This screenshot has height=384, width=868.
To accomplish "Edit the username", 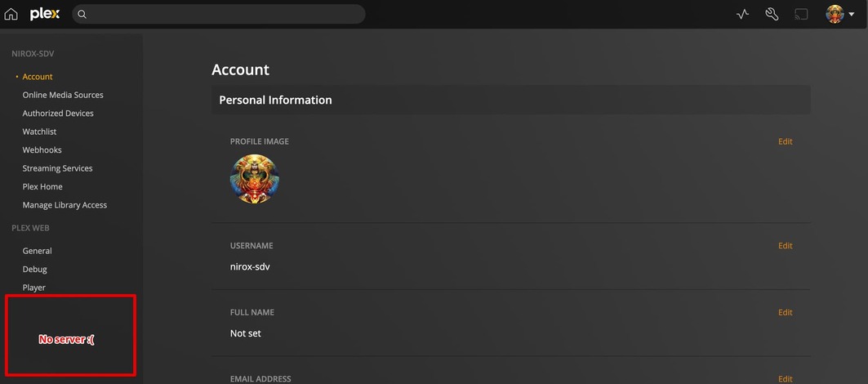I will click(785, 246).
